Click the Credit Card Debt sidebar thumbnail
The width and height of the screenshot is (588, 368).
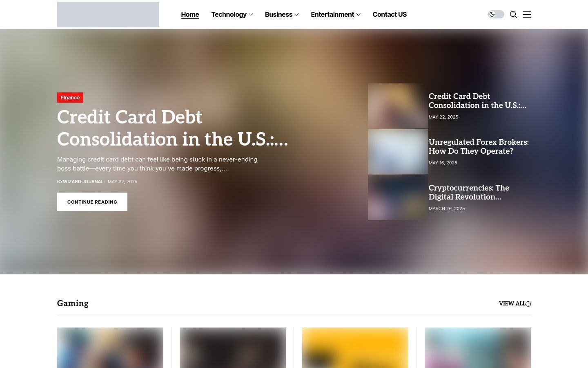pos(398,106)
